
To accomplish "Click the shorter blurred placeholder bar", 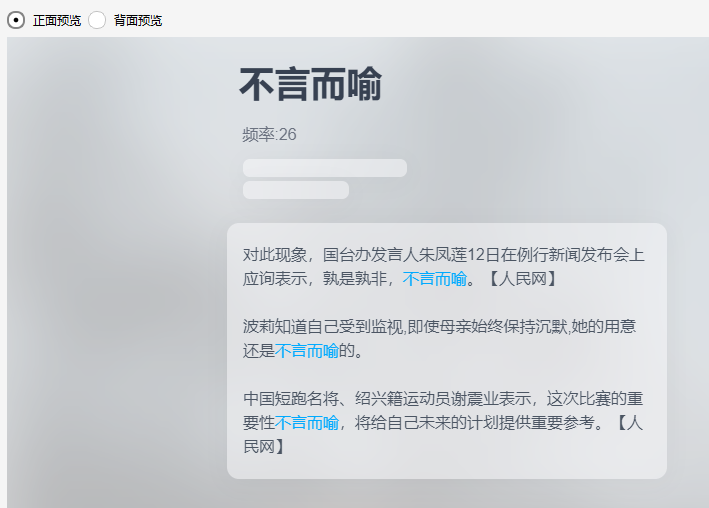I will [296, 190].
